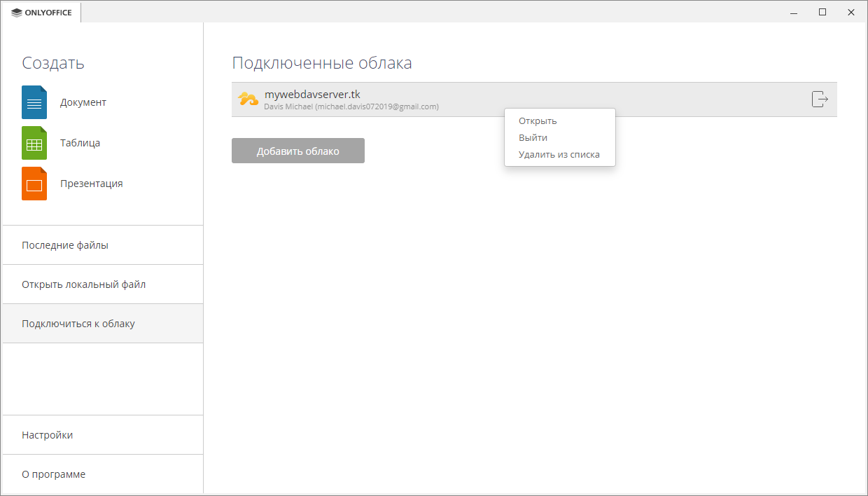This screenshot has width=868, height=496.
Task: Click the Документ label to create document
Action: click(x=83, y=102)
